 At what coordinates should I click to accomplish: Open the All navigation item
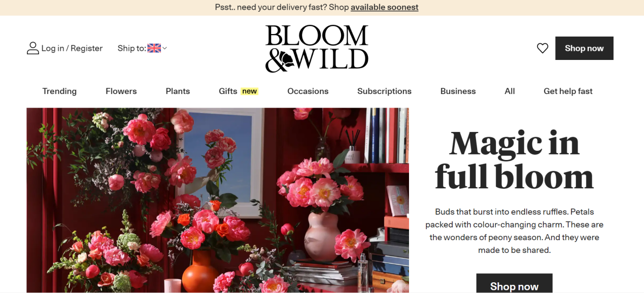pos(510,91)
